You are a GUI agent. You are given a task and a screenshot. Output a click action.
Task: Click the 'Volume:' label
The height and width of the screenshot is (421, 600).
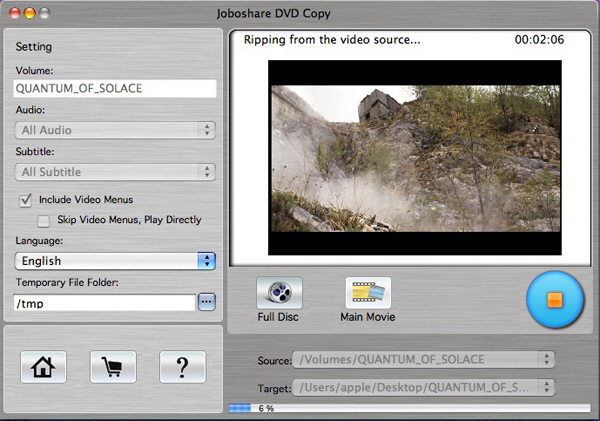pyautogui.click(x=34, y=70)
